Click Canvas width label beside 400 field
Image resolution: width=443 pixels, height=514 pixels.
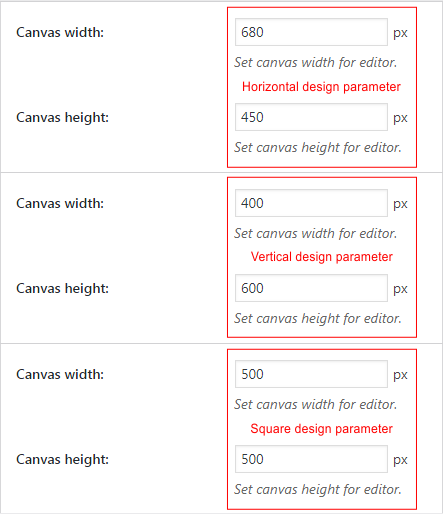(x=60, y=203)
